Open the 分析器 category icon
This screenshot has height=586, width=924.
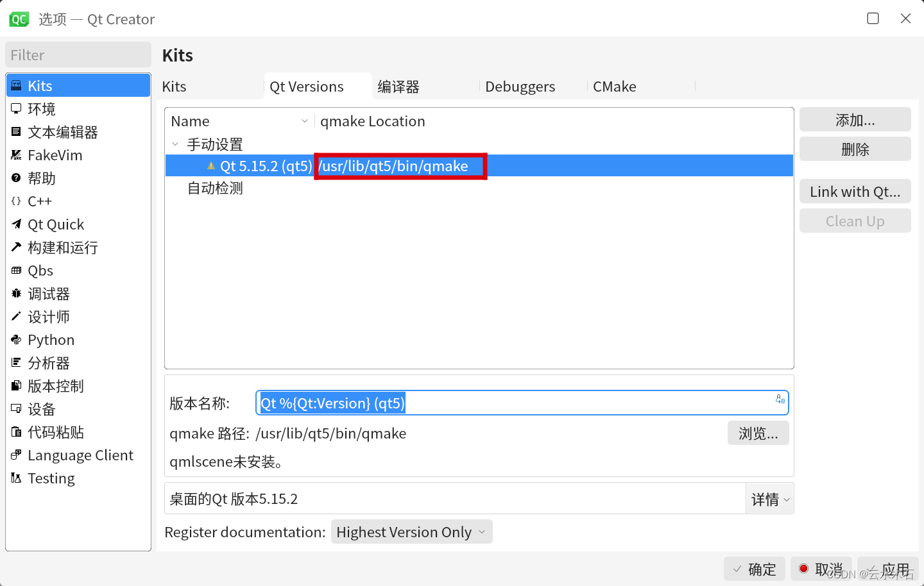point(17,363)
